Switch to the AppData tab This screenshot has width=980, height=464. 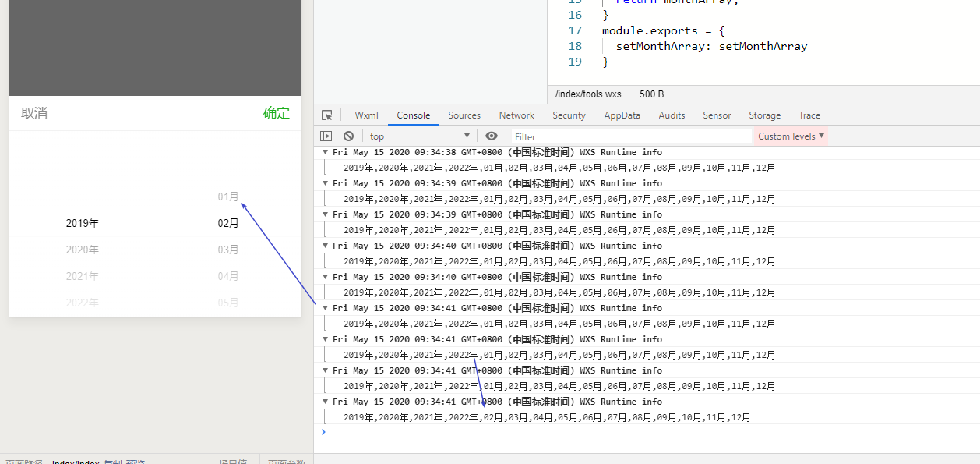(x=622, y=115)
